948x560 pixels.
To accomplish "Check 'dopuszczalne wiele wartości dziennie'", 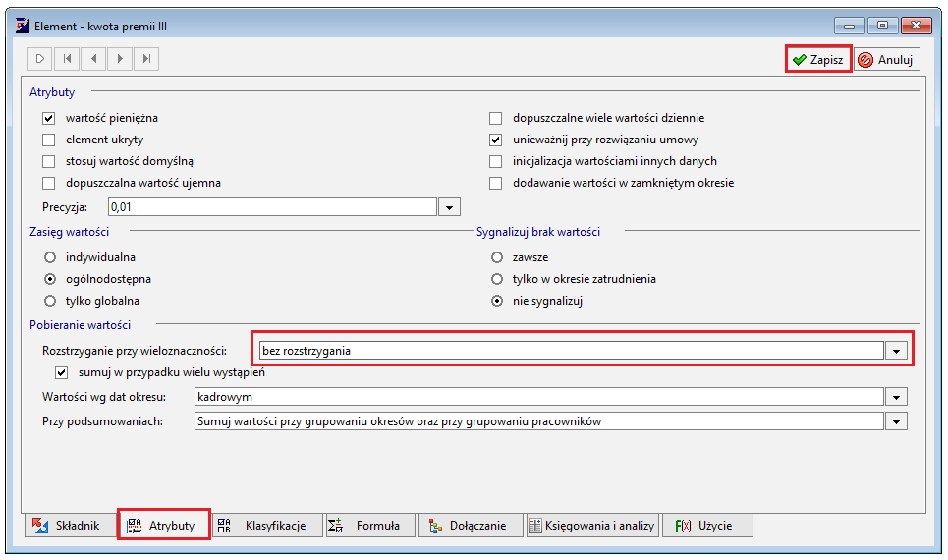I will 496,118.
